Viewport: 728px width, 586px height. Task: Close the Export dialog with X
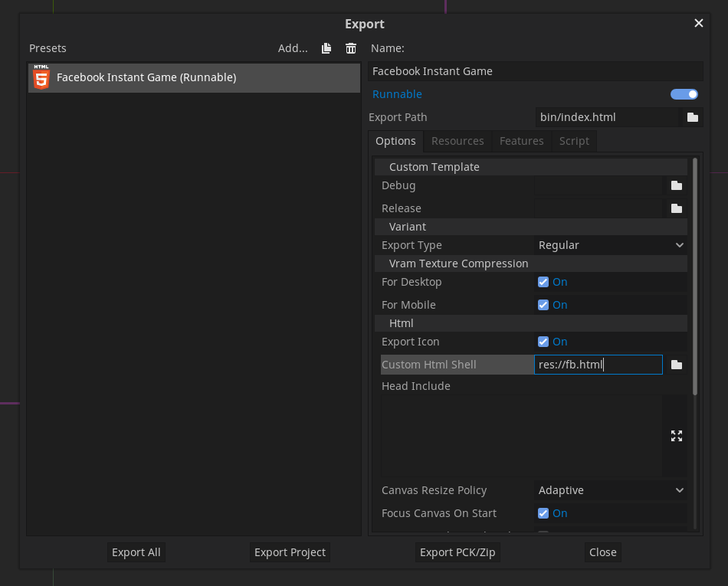point(698,23)
